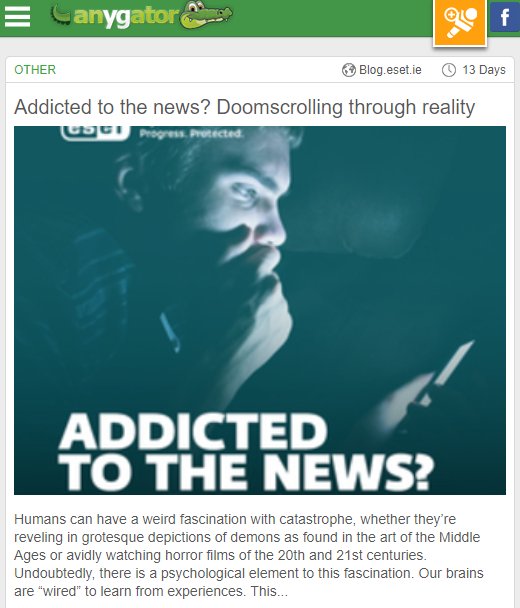Open the hamburger menu
The height and width of the screenshot is (608, 520).
[x=17, y=17]
